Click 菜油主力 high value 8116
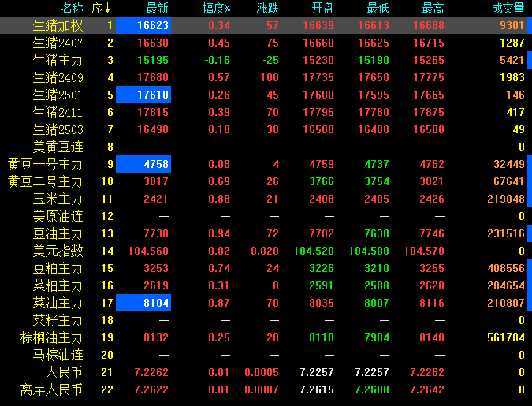 pos(432,303)
